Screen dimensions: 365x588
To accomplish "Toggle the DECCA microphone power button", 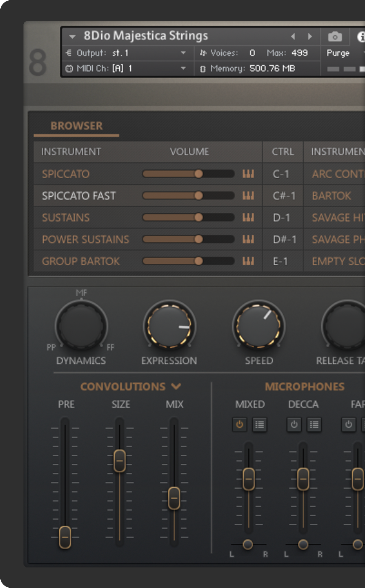I will pos(294,425).
